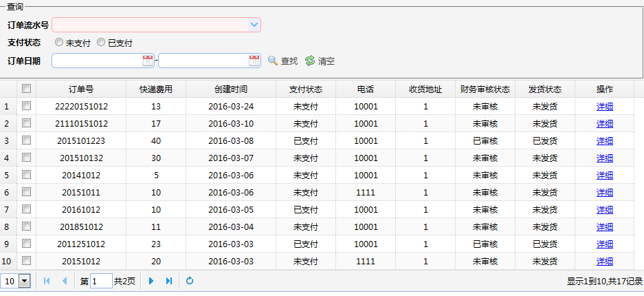
Task: Open the start date calendar picker
Action: (x=148, y=61)
